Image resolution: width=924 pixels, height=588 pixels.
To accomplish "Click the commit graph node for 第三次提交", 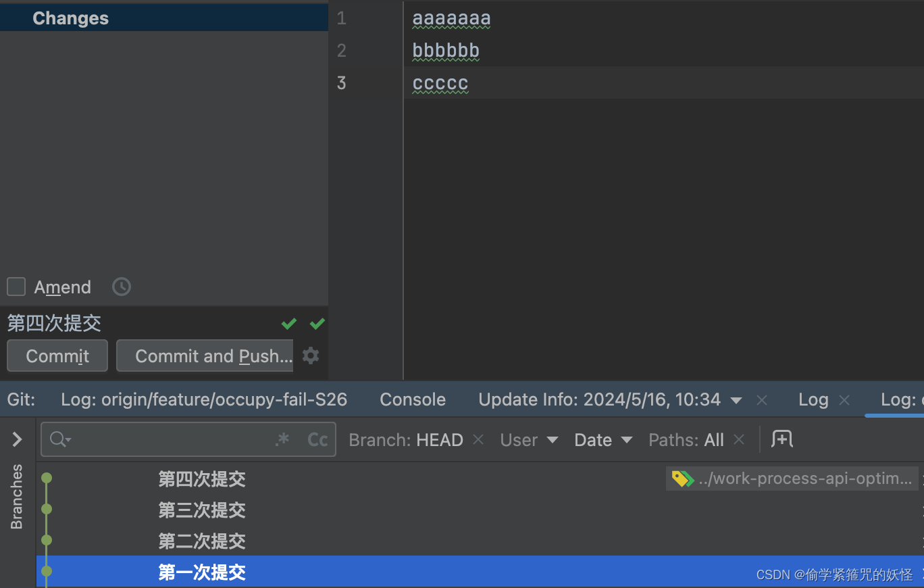I will 47,509.
